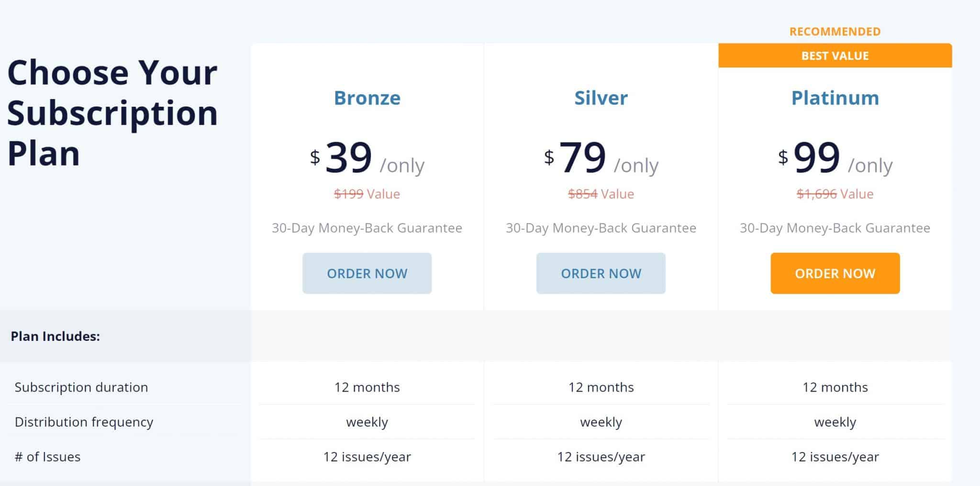980x486 pixels.
Task: Click the # of Issues row label
Action: (x=48, y=457)
